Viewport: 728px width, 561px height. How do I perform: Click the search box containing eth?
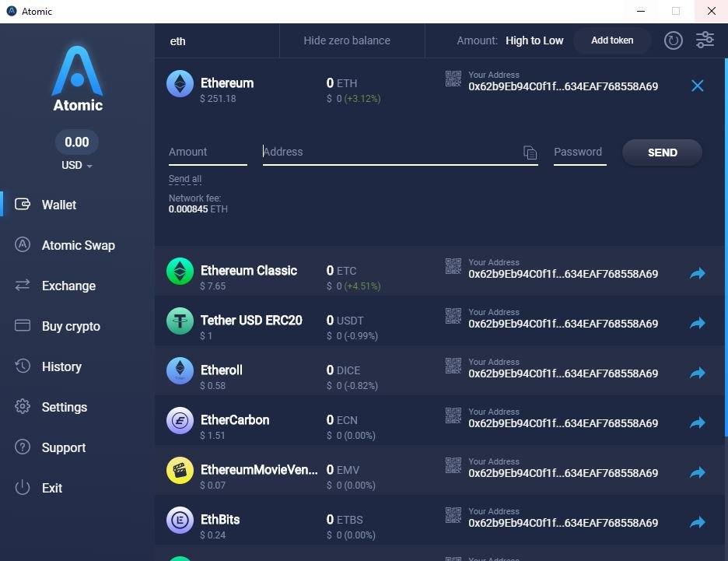click(217, 41)
